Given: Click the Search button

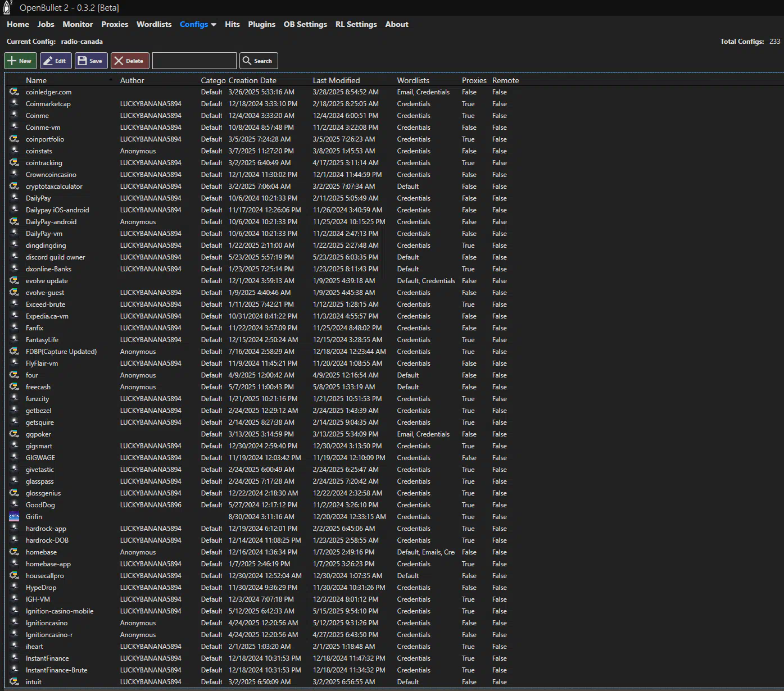Looking at the screenshot, I should pyautogui.click(x=259, y=61).
